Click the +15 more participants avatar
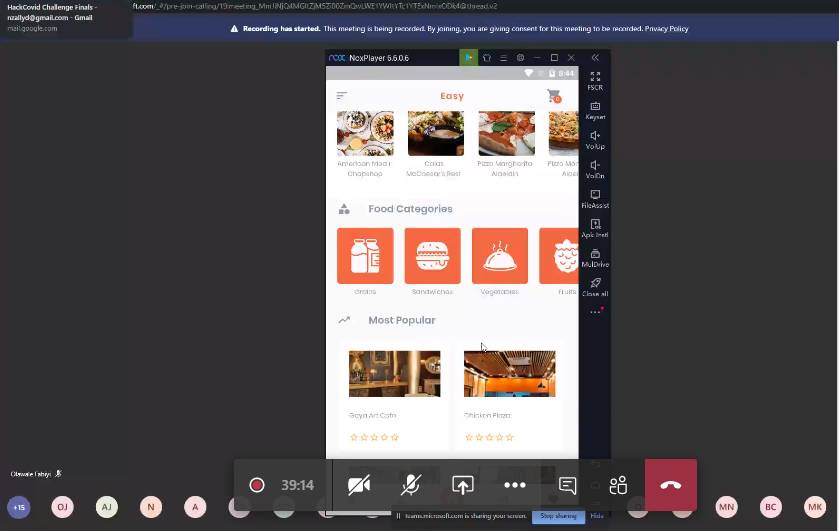 [19, 507]
